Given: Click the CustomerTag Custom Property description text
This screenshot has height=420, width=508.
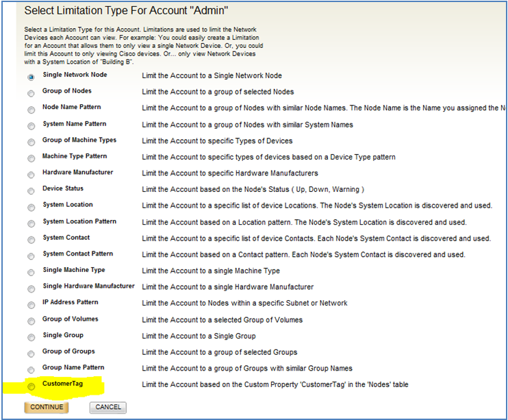Looking at the screenshot, I should [275, 384].
